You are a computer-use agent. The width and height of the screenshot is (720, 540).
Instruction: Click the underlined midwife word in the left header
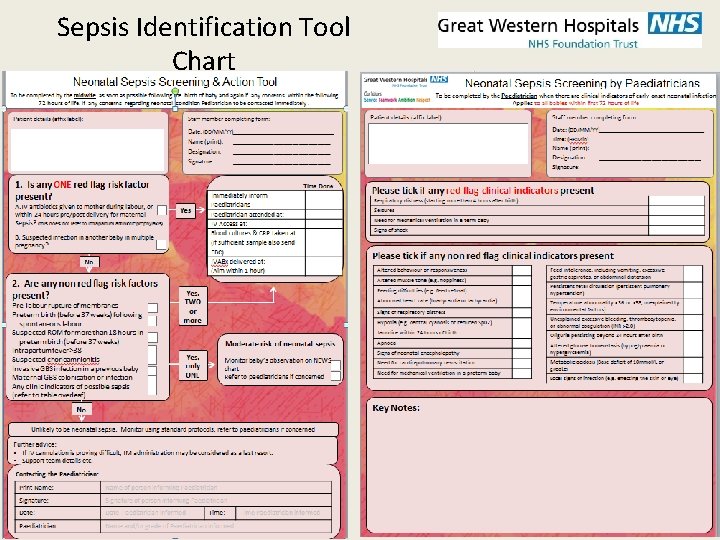coord(84,96)
